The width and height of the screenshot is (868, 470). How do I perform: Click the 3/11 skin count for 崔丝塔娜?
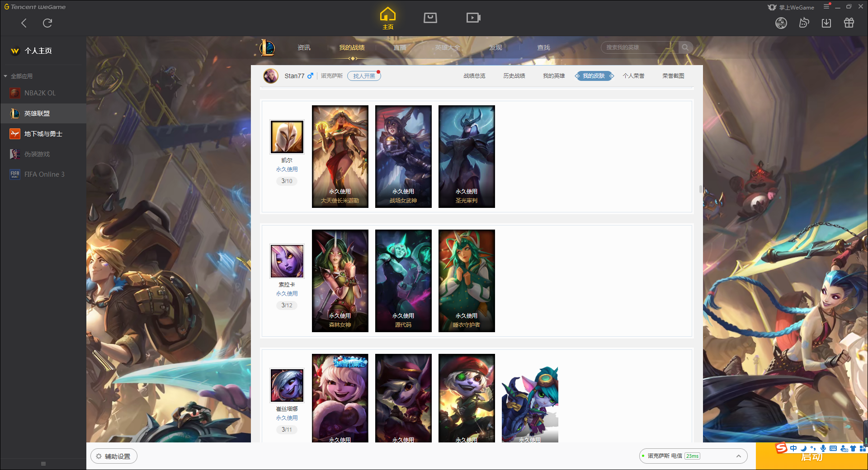287,429
